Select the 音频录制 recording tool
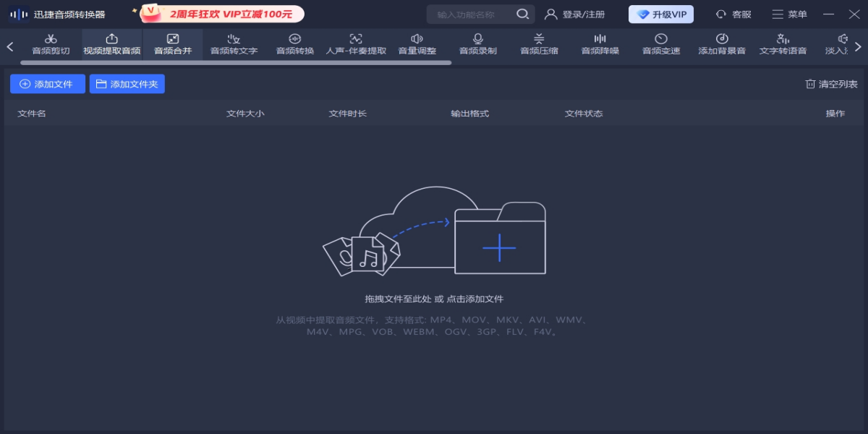The height and width of the screenshot is (434, 868). (x=478, y=44)
